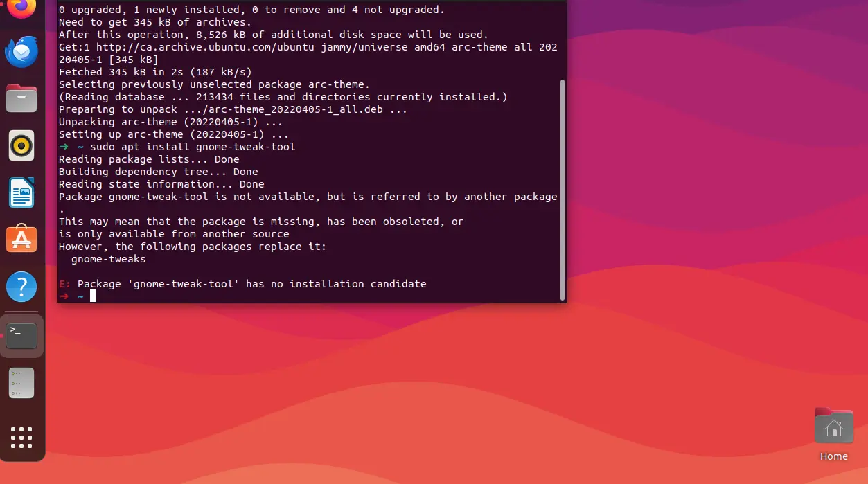The image size is (868, 484).
Task: Show Applications grid
Action: 21,438
